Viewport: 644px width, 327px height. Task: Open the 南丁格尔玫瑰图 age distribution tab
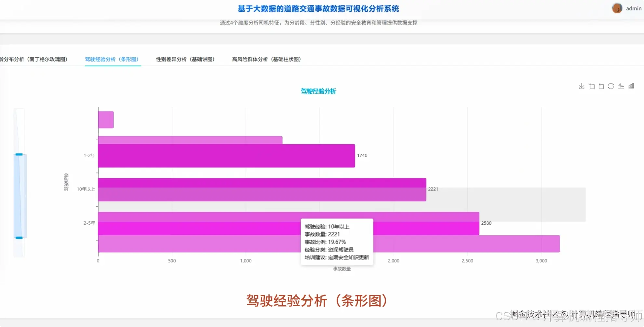(x=34, y=59)
